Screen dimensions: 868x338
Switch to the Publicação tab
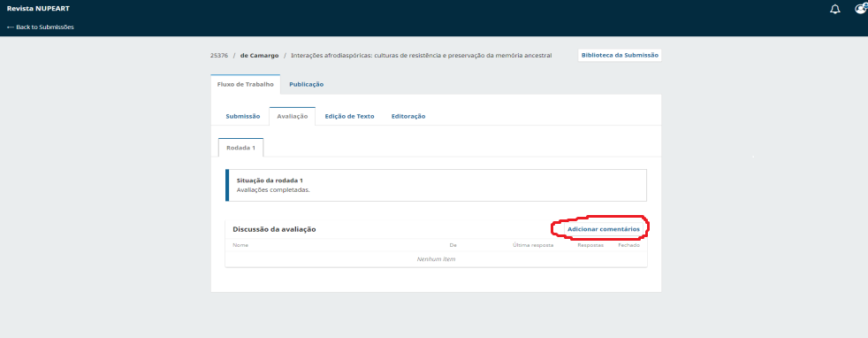click(306, 84)
